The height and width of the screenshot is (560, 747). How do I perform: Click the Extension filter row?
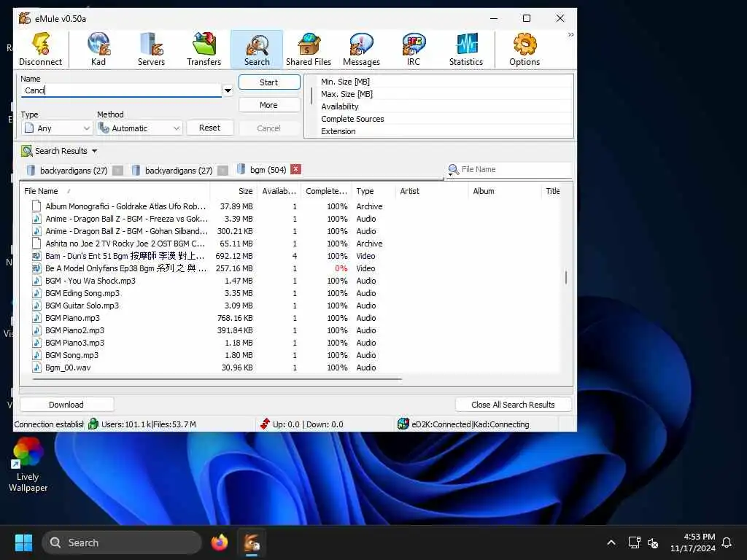pos(445,131)
